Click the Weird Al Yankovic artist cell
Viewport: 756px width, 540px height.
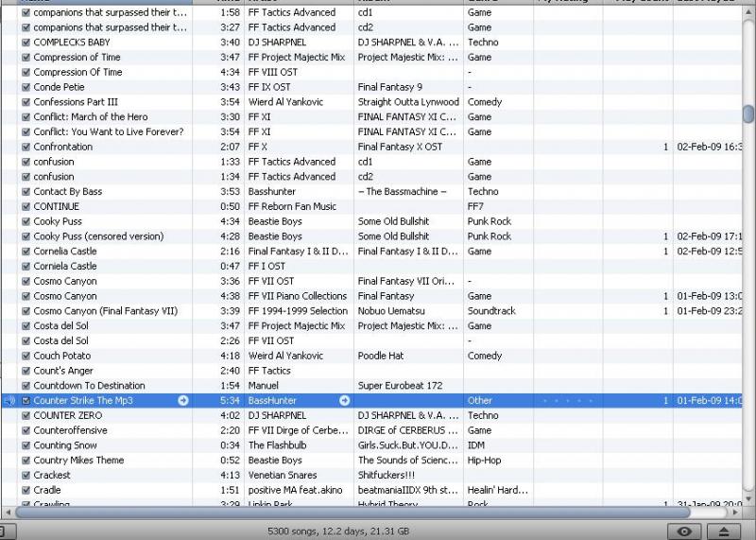(285, 356)
